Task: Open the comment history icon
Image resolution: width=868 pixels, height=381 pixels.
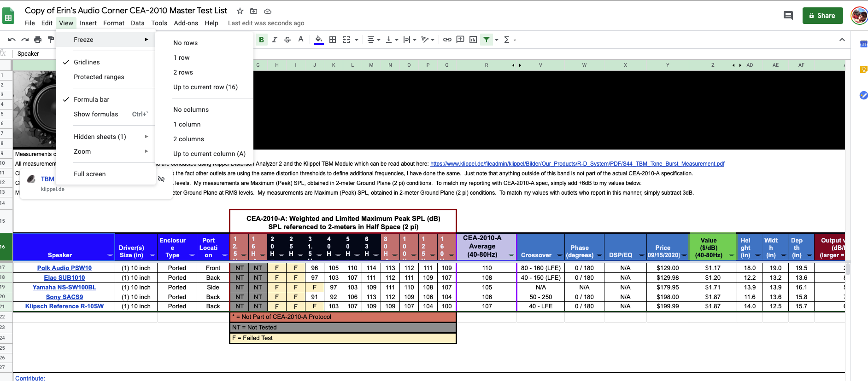Action: 788,16
